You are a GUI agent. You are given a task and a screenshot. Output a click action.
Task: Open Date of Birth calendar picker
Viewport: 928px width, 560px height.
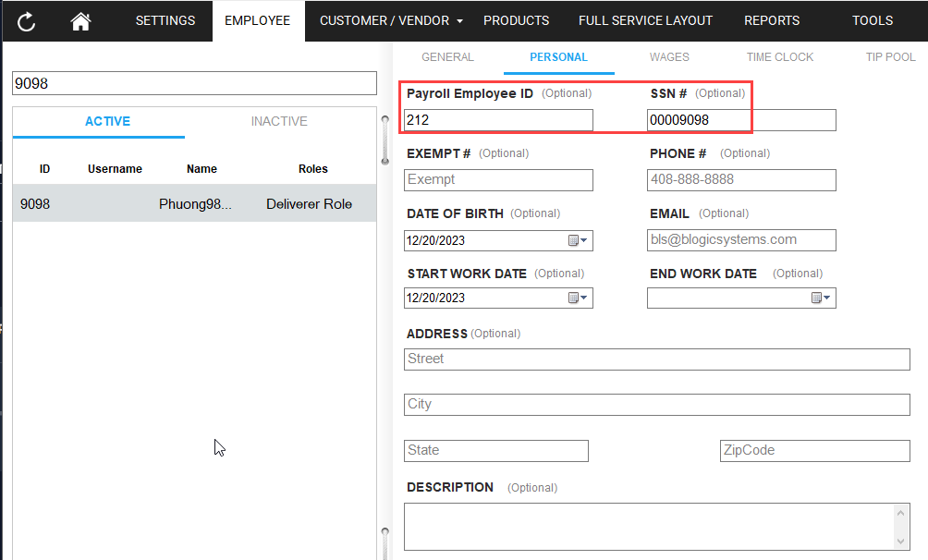click(577, 241)
